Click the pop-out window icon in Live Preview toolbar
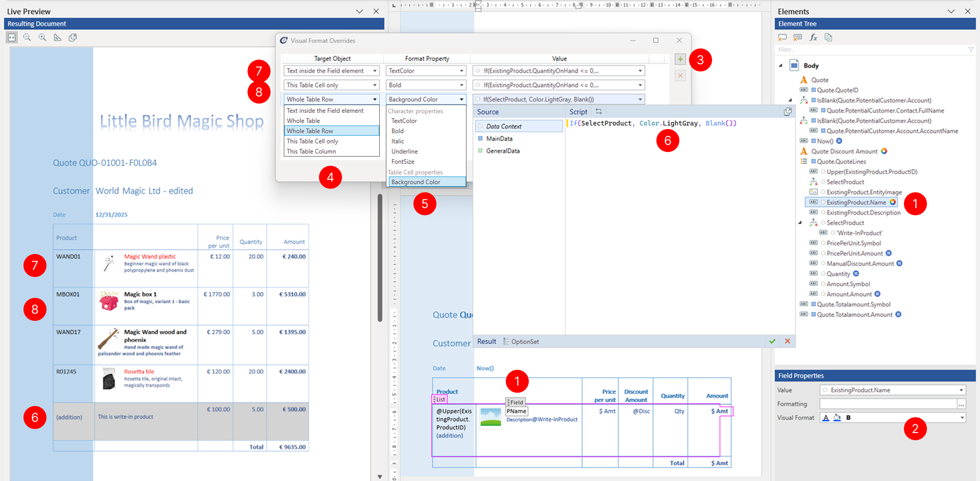Image resolution: width=980 pixels, height=481 pixels. [73, 37]
